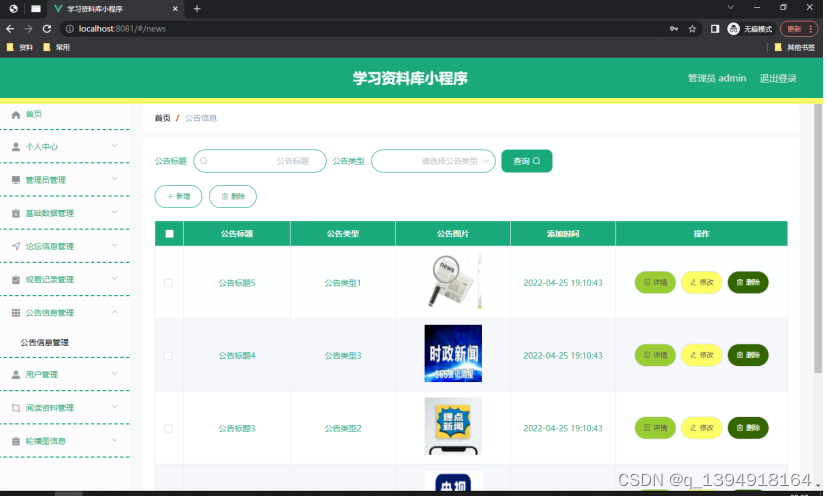Image resolution: width=827 pixels, height=498 pixels.
Task: Bookmark page with the star icon
Action: pos(693,29)
